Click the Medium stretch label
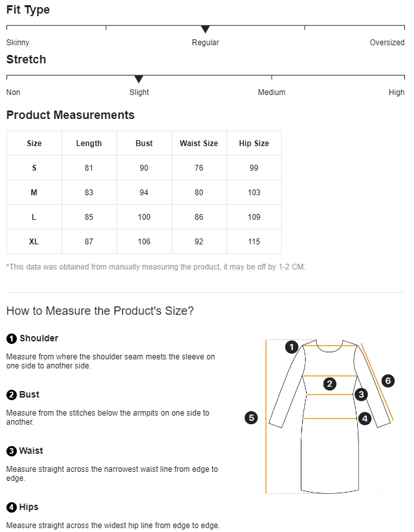This screenshot has width=414, height=532. (272, 92)
